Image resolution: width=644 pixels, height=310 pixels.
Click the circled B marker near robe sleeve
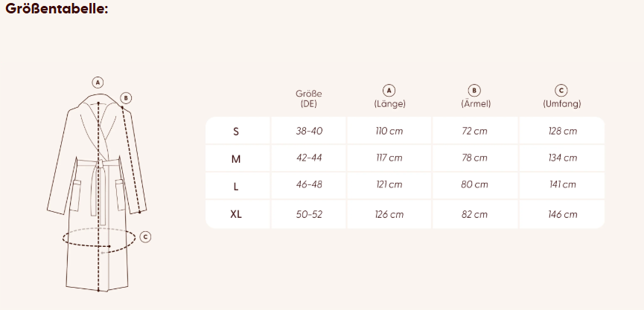[x=126, y=97]
